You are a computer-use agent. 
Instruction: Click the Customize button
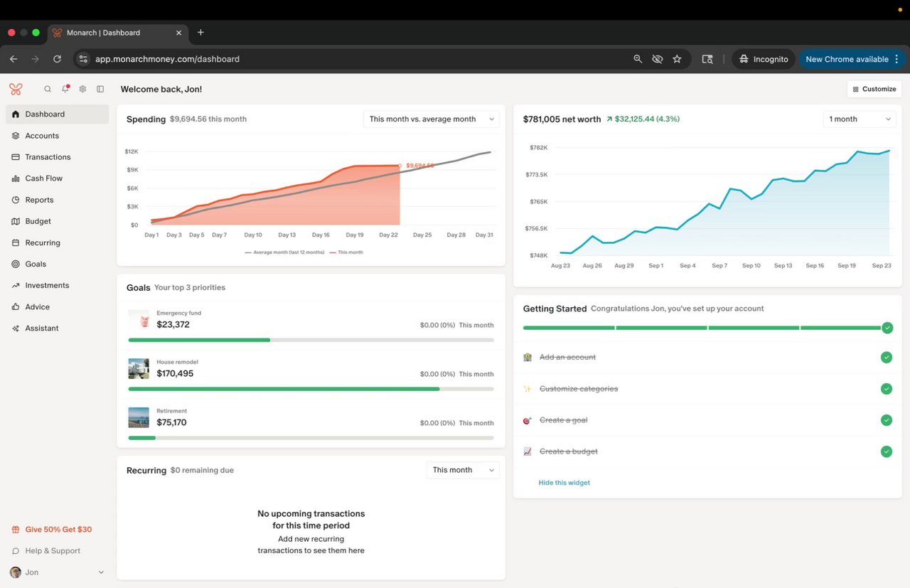point(874,89)
